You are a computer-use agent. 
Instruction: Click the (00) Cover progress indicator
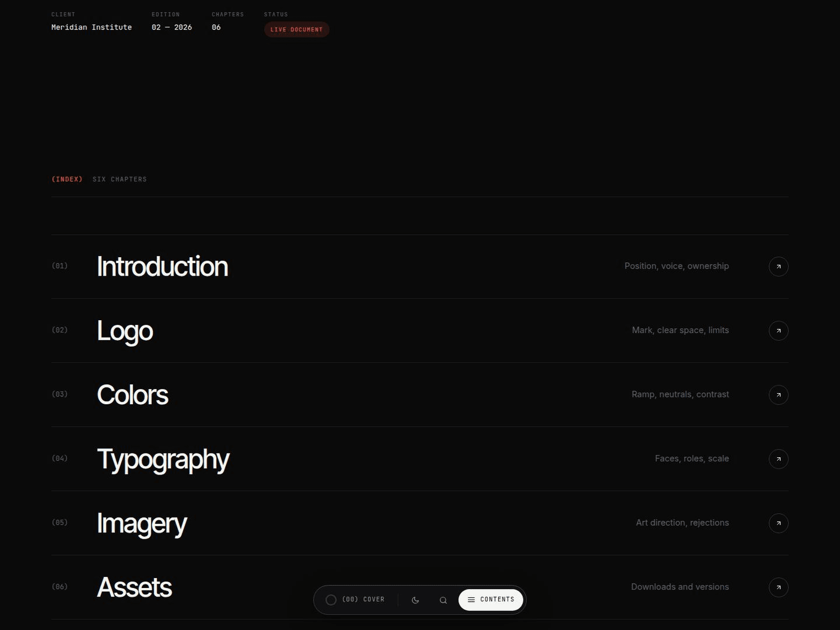pos(355,600)
